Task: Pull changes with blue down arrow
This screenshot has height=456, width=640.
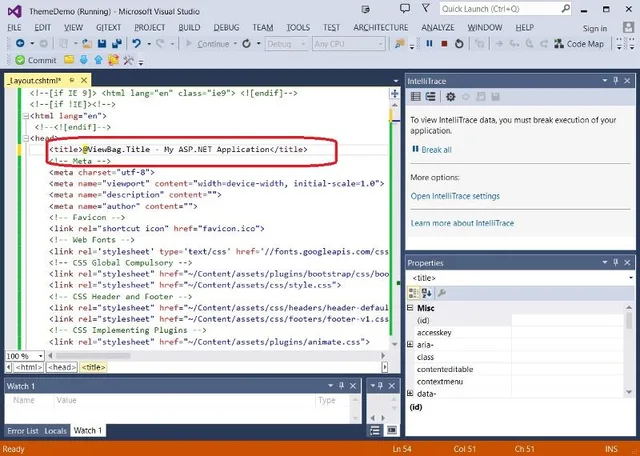Action: pos(84,60)
